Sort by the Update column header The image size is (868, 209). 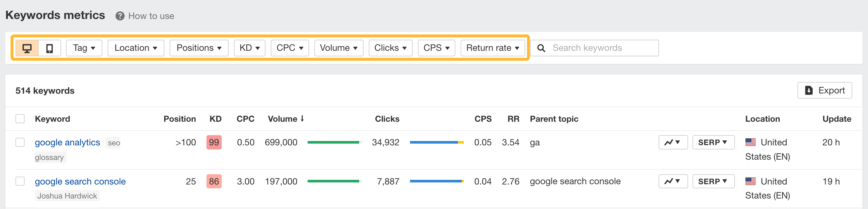click(x=837, y=119)
